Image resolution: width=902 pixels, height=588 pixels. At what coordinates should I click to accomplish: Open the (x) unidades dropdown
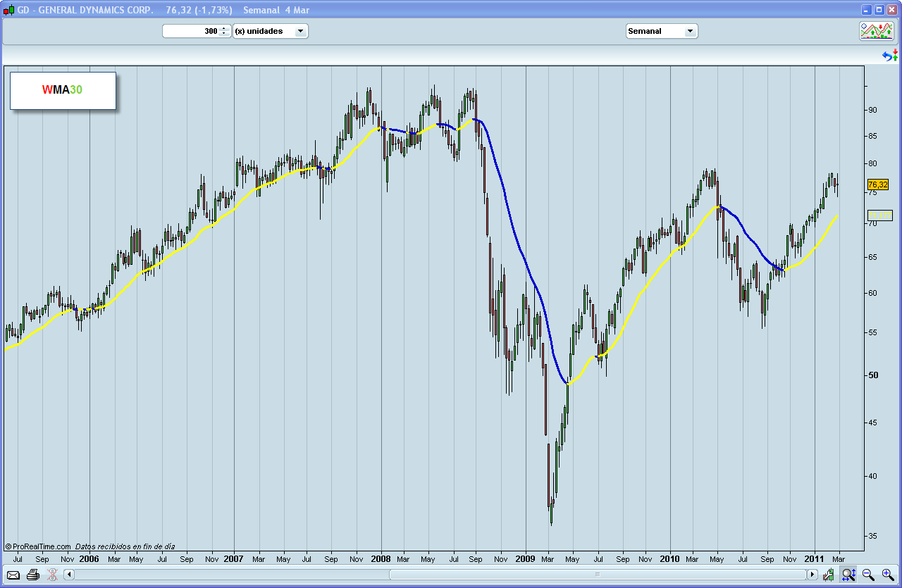click(x=301, y=30)
